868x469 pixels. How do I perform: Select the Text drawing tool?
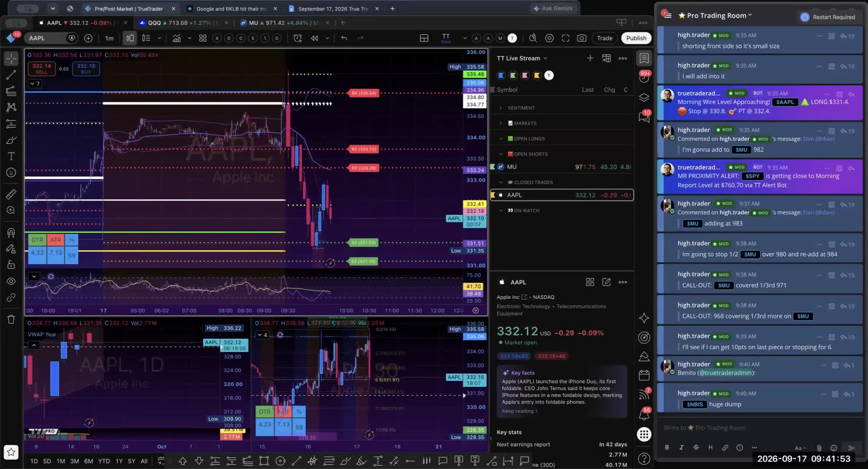coord(11,156)
